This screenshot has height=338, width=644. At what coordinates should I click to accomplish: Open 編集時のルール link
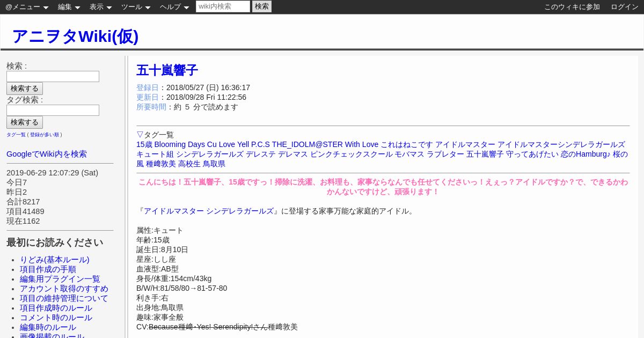pos(48,327)
